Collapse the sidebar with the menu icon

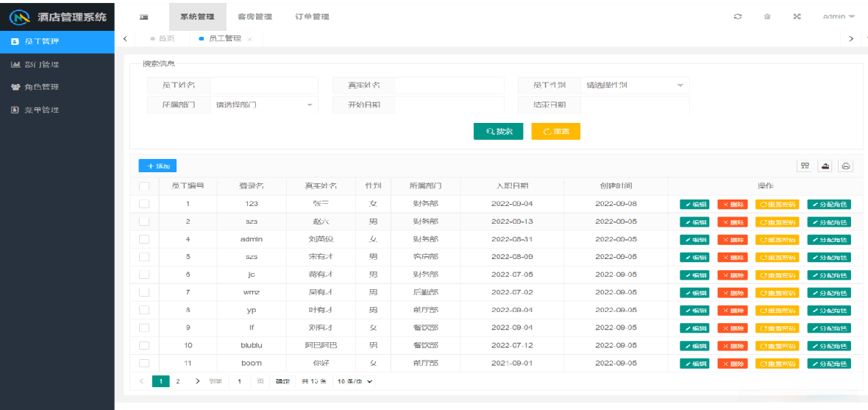pyautogui.click(x=144, y=17)
